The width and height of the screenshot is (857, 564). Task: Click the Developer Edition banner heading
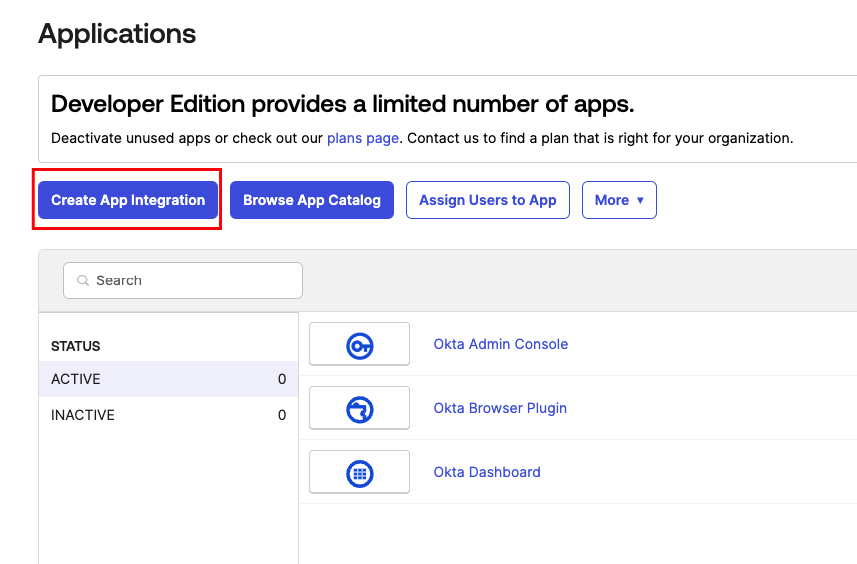tap(343, 104)
